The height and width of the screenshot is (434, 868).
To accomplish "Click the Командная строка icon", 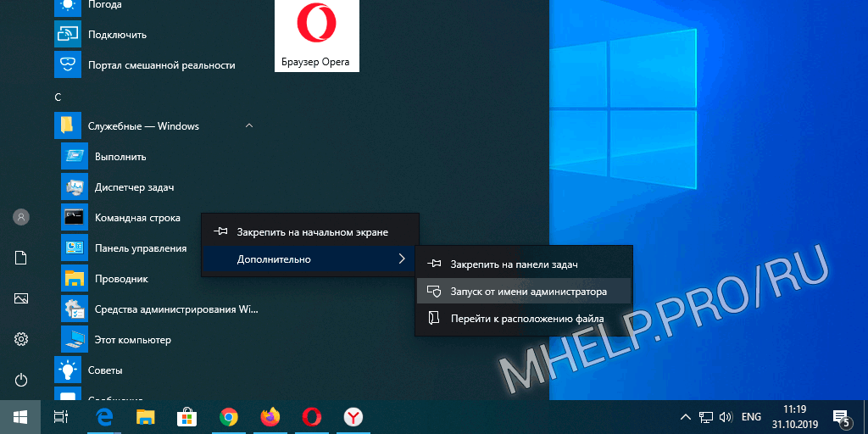I will tap(75, 218).
